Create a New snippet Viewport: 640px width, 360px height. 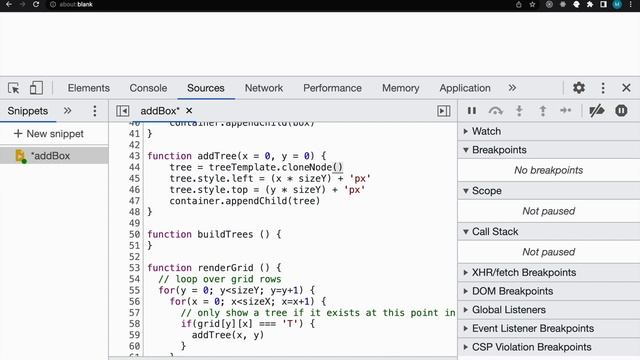pos(49,133)
